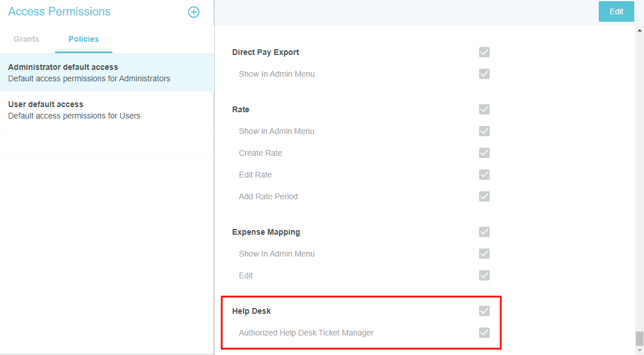The image size is (644, 355).
Task: Toggle the Expense Mapping checkbox
Action: pyautogui.click(x=484, y=232)
